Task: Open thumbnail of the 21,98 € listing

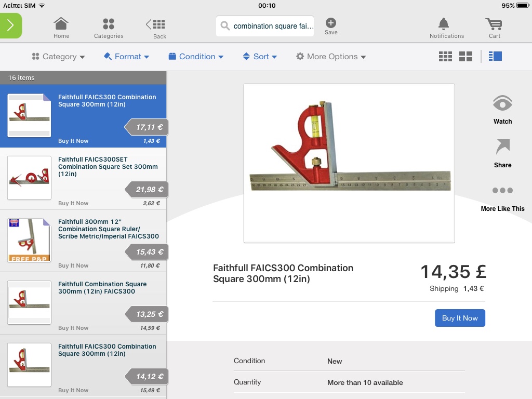Action: pyautogui.click(x=29, y=178)
